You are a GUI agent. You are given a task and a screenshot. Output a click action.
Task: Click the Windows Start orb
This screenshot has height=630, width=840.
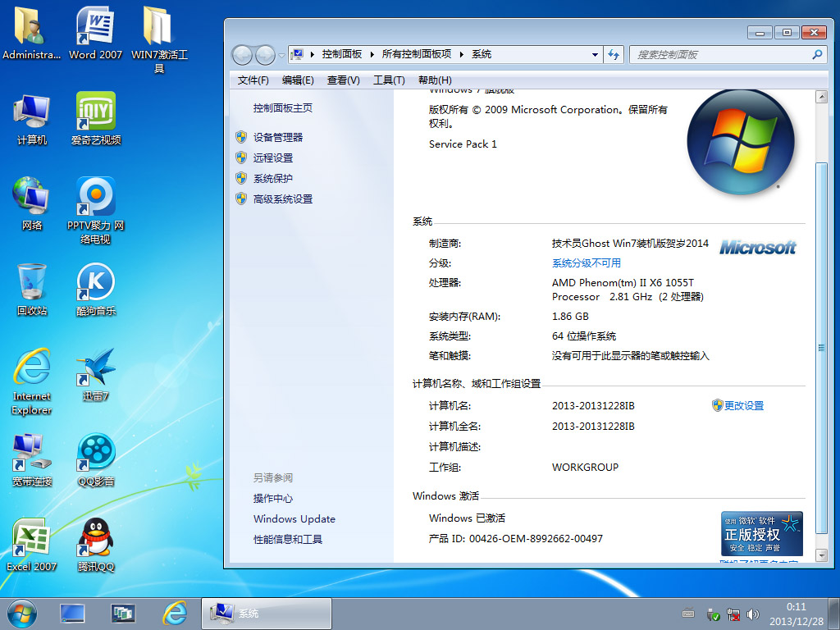click(x=22, y=614)
